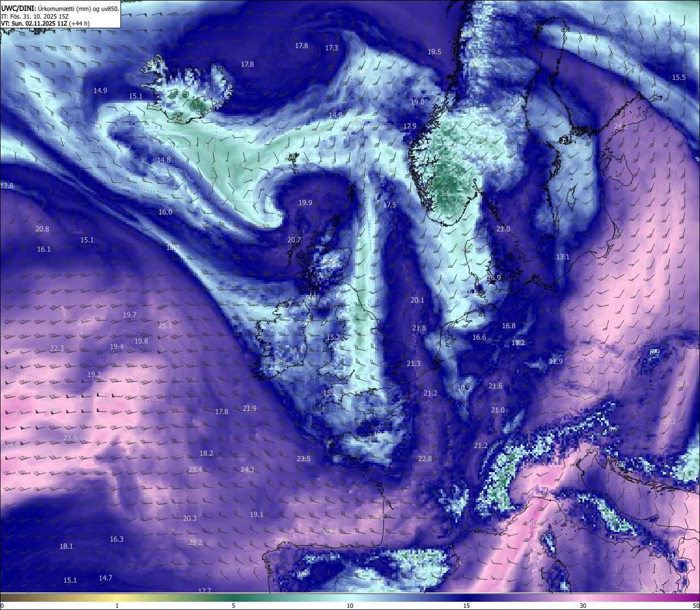
Task: Select the 21.6 value label
Action: [495, 386]
